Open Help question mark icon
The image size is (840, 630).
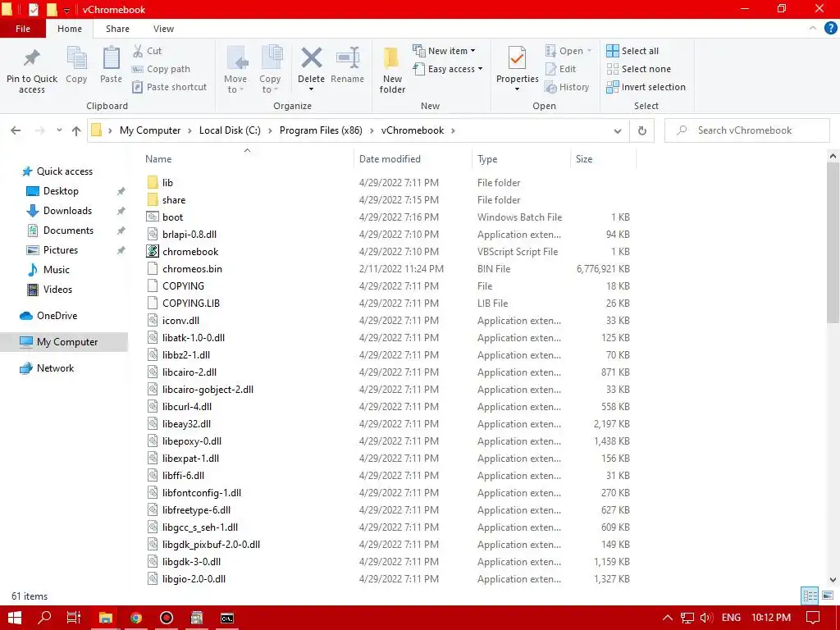830,29
